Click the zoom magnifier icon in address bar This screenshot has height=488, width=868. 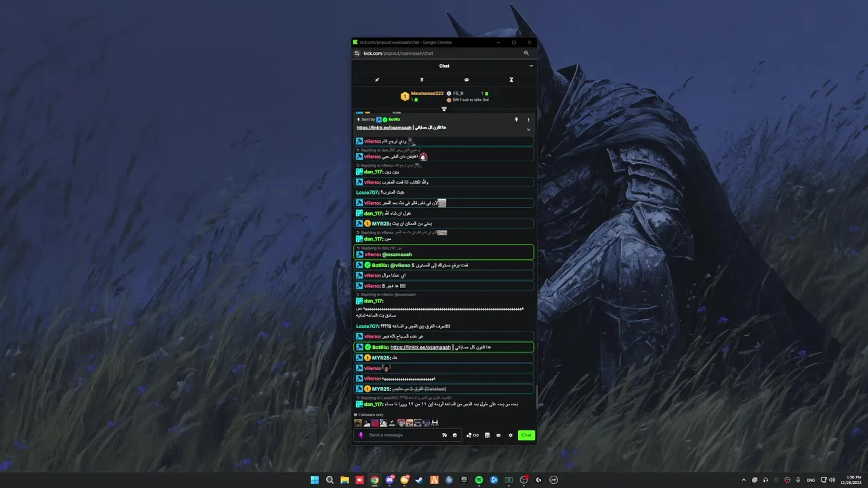(526, 53)
